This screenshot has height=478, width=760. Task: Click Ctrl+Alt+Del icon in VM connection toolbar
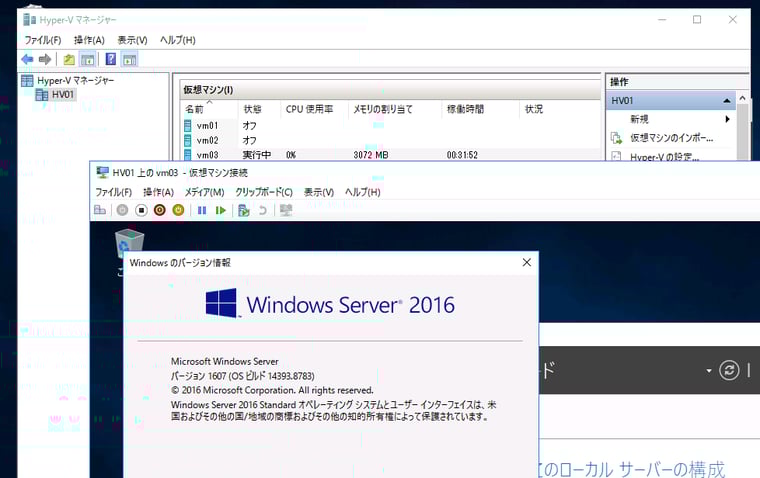coord(100,210)
